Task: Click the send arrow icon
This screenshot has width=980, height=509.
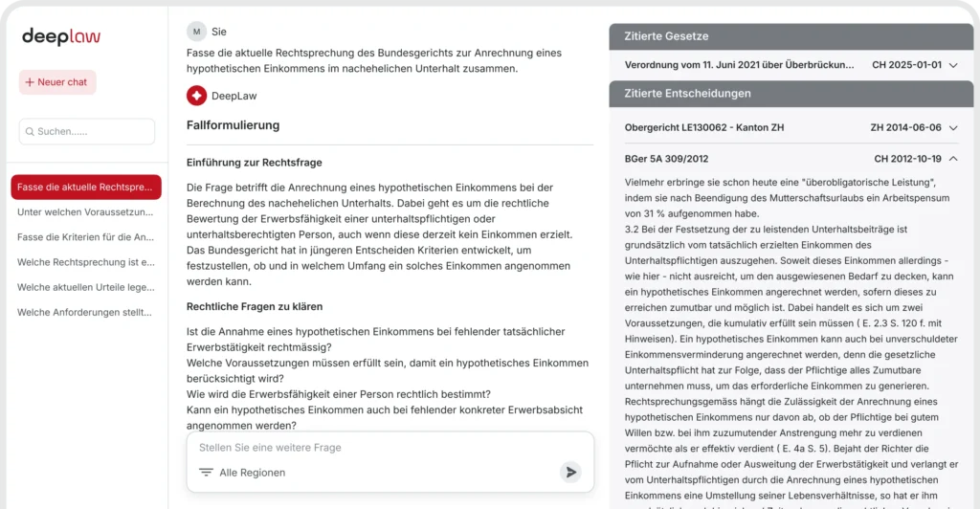Action: [x=570, y=472]
